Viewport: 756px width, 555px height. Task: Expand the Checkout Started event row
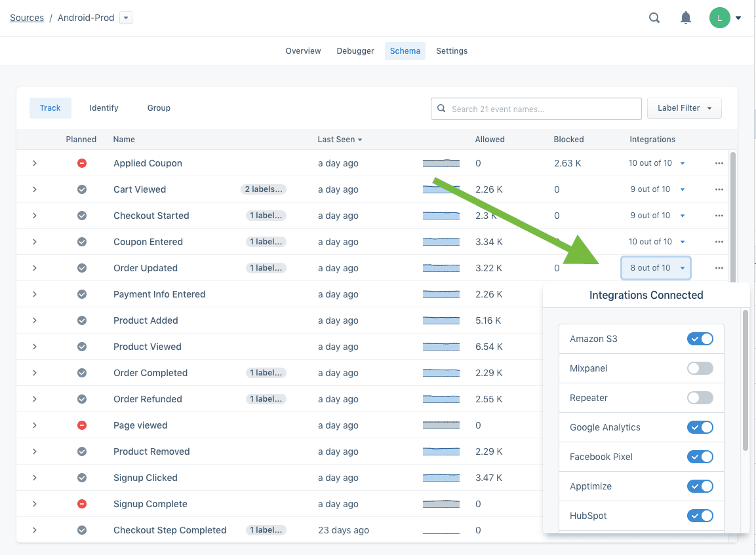35,216
